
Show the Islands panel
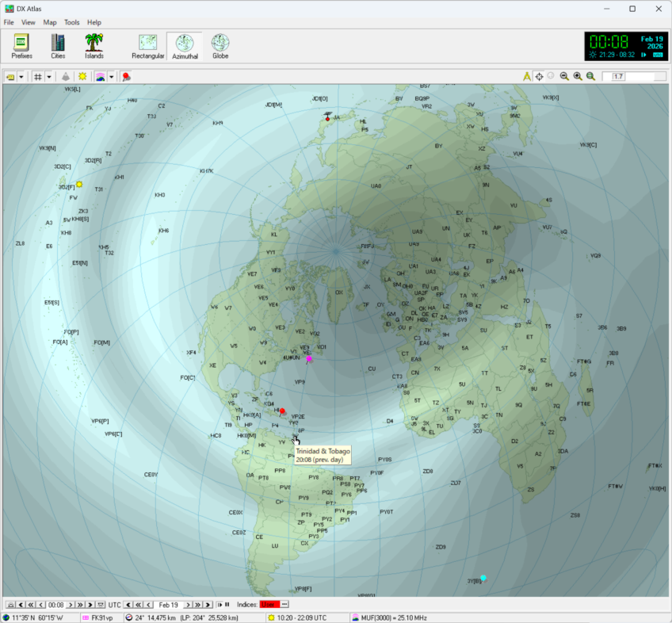(94, 45)
